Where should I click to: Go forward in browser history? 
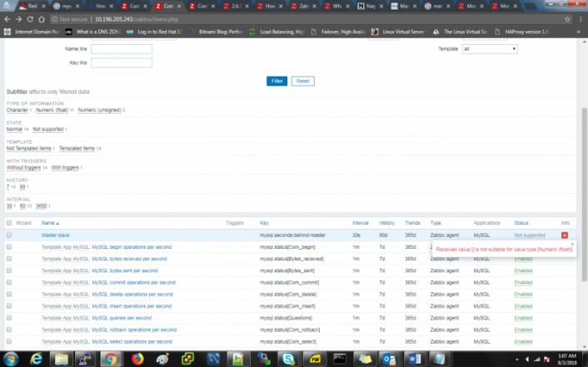[18, 19]
